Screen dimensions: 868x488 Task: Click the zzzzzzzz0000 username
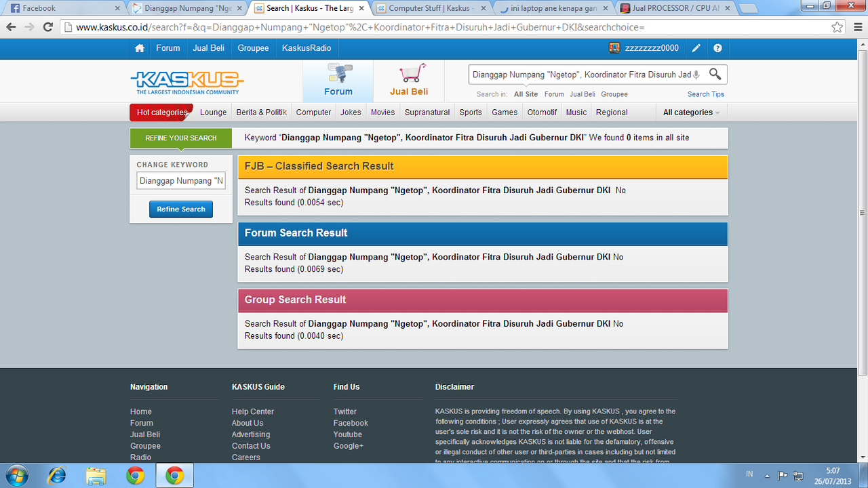click(652, 48)
